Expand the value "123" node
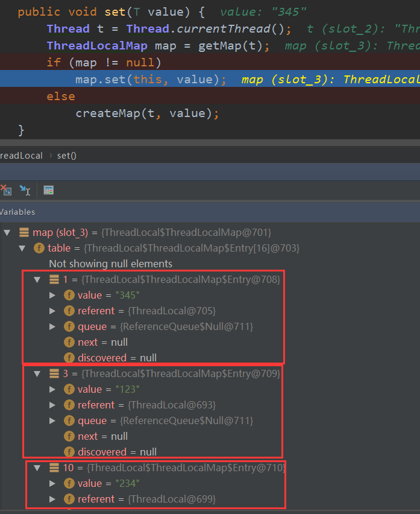This screenshot has height=514, width=420. click(x=52, y=389)
